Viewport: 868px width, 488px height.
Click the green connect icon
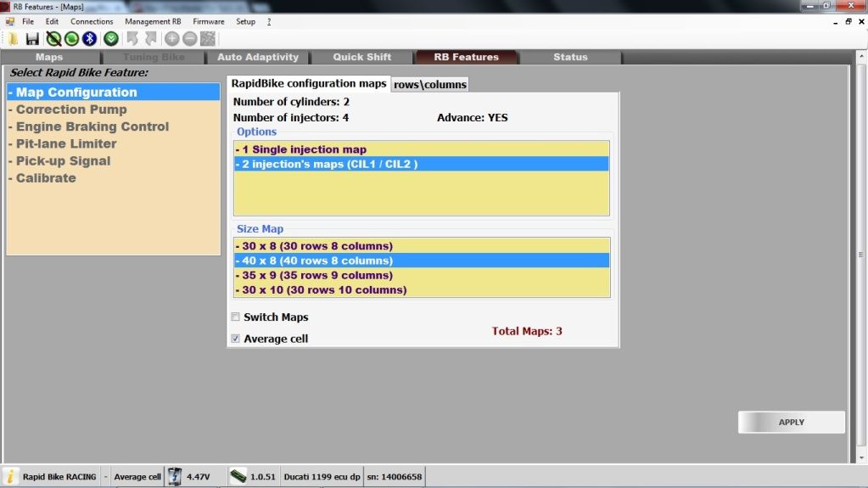click(71, 39)
